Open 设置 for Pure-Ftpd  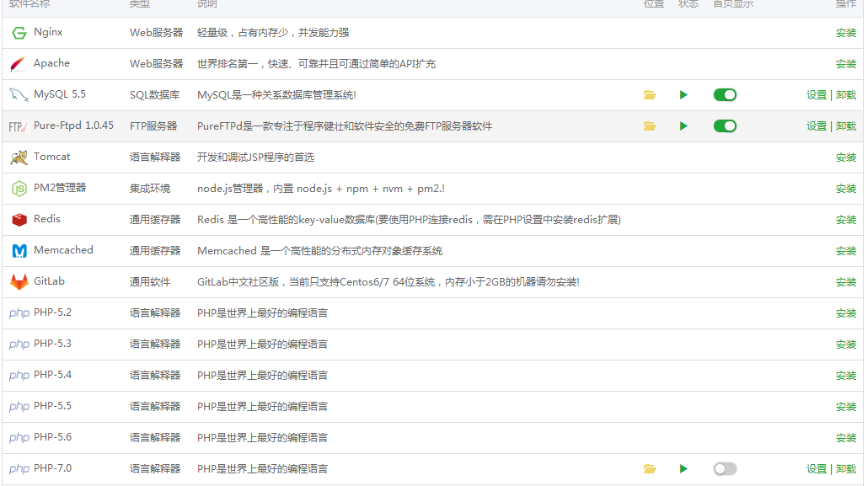pyautogui.click(x=817, y=126)
